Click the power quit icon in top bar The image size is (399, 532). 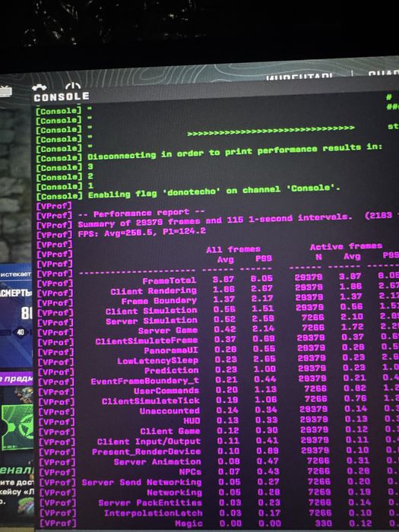pyautogui.click(x=73, y=86)
